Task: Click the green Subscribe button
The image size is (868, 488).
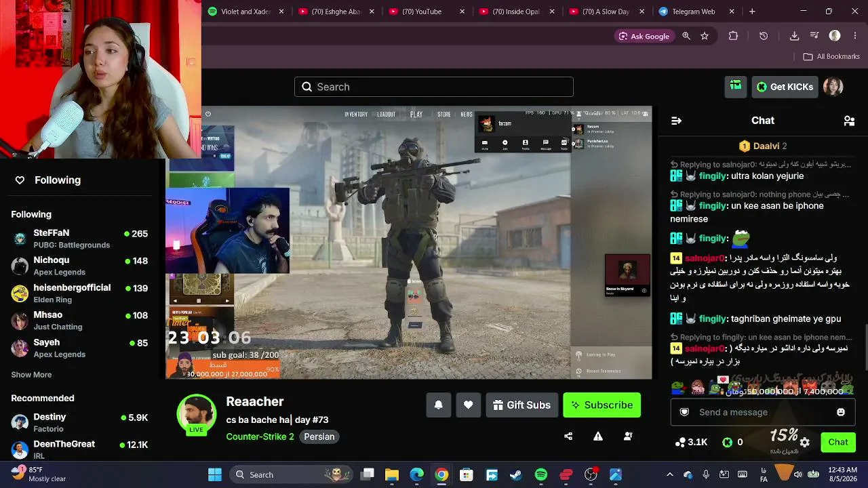Action: pos(601,405)
